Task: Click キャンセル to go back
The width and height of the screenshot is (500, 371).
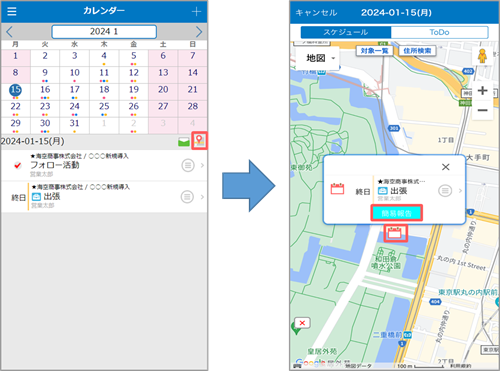Action: tap(316, 13)
